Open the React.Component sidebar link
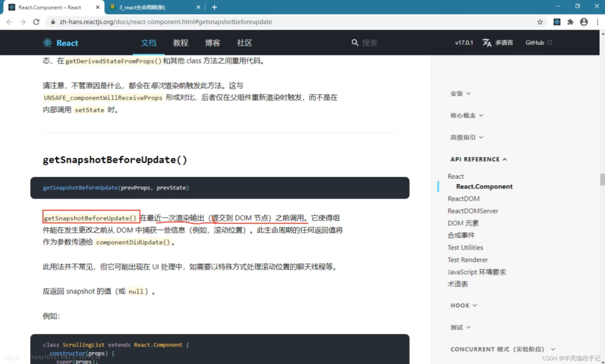605x364 pixels. coord(484,187)
